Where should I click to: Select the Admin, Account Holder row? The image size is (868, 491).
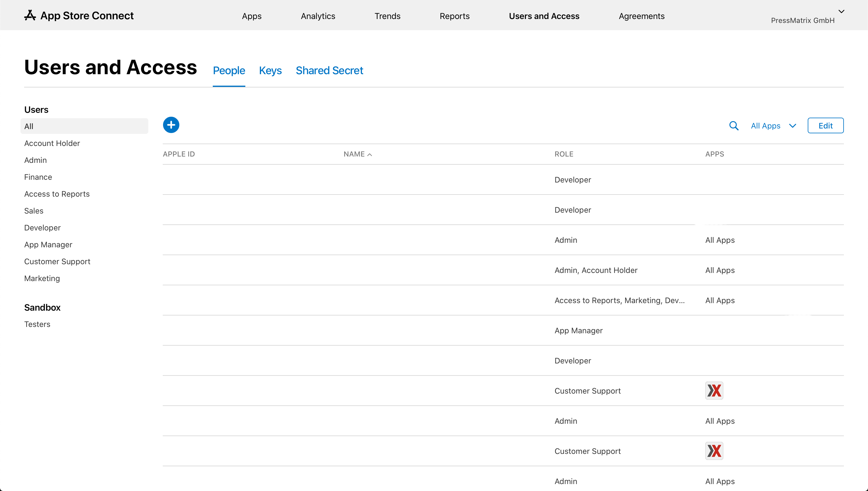point(503,270)
